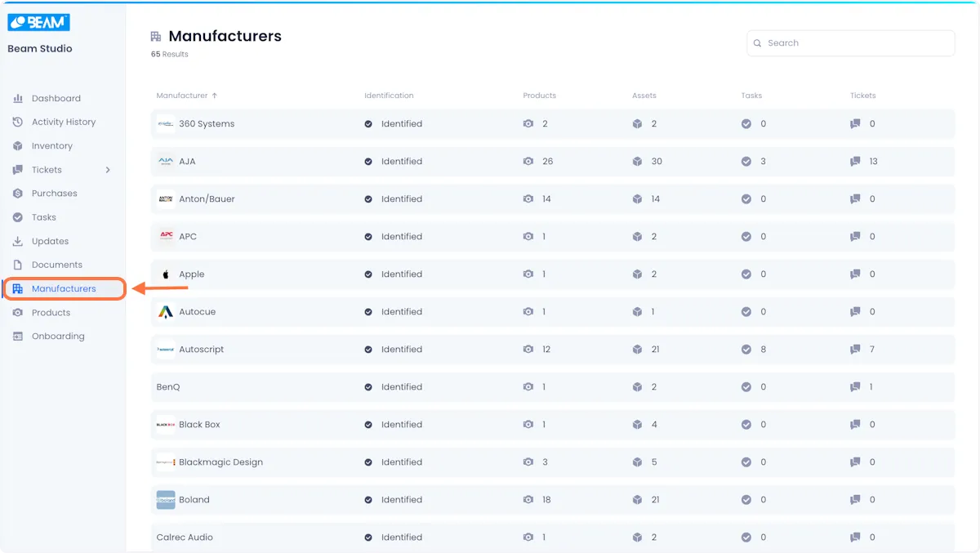Click the Documents file icon
Viewport: 980px width, 553px height.
[18, 265]
